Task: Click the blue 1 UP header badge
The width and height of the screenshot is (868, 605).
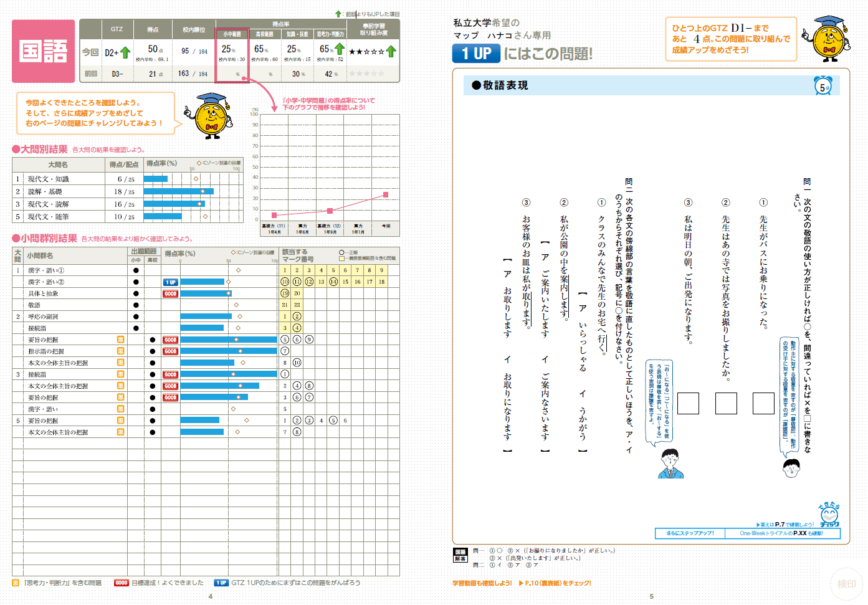Action: [x=476, y=54]
